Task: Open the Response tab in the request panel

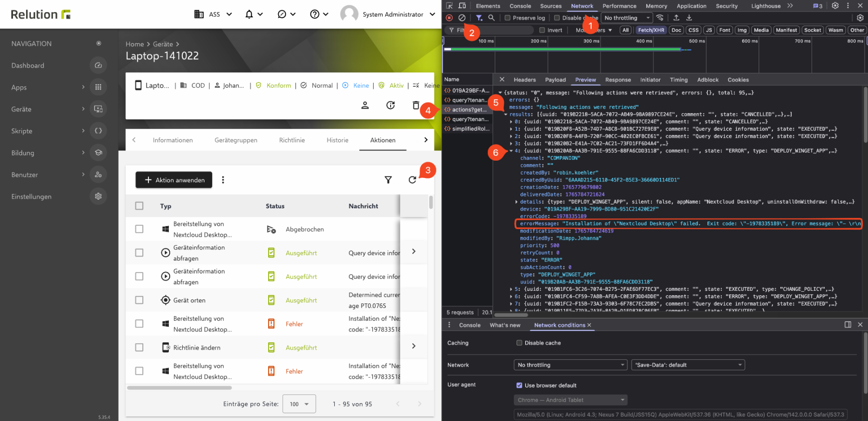Action: tap(618, 80)
